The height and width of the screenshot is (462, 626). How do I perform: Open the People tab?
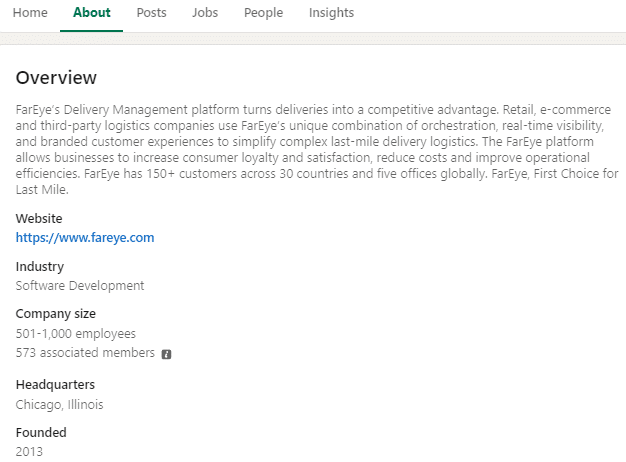click(x=264, y=13)
